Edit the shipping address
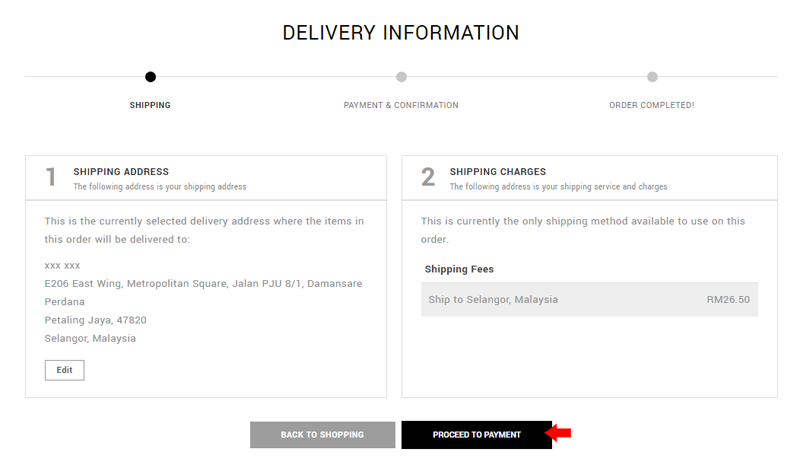 (64, 370)
